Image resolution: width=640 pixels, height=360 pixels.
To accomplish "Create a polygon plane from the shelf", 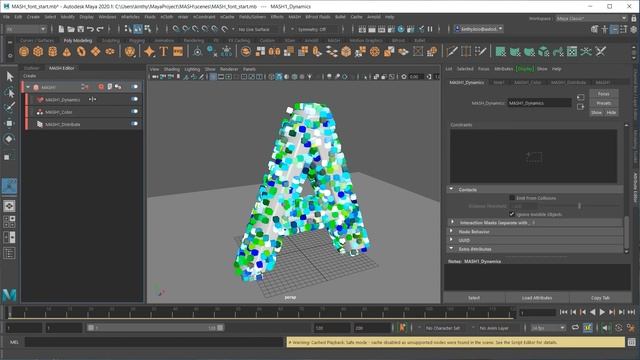I will 96,51.
